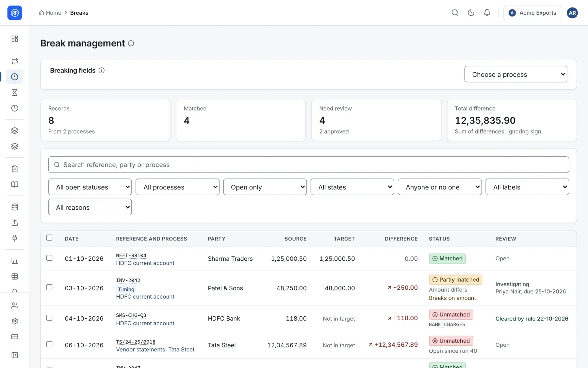Open the All states dropdown
This screenshot has width=588, height=368.
(x=352, y=187)
